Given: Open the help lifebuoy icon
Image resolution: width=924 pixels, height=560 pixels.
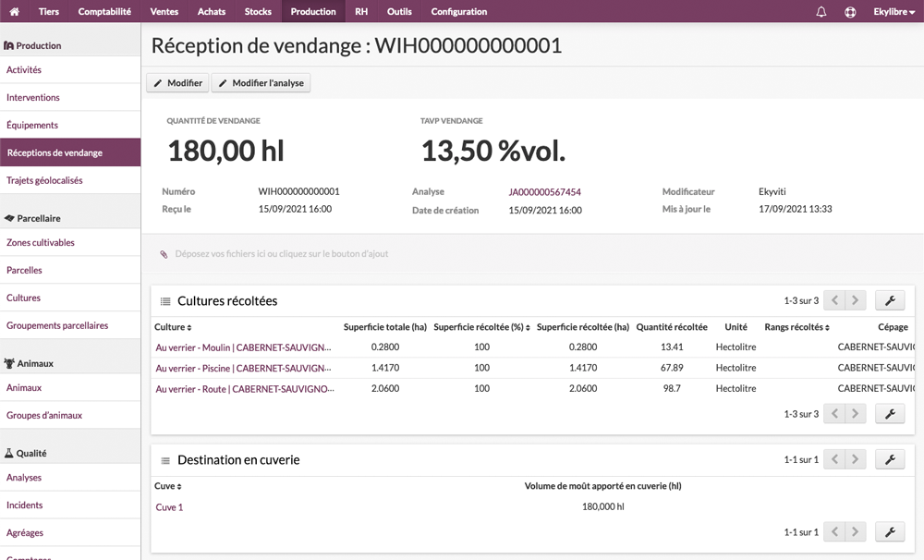Looking at the screenshot, I should pyautogui.click(x=850, y=11).
